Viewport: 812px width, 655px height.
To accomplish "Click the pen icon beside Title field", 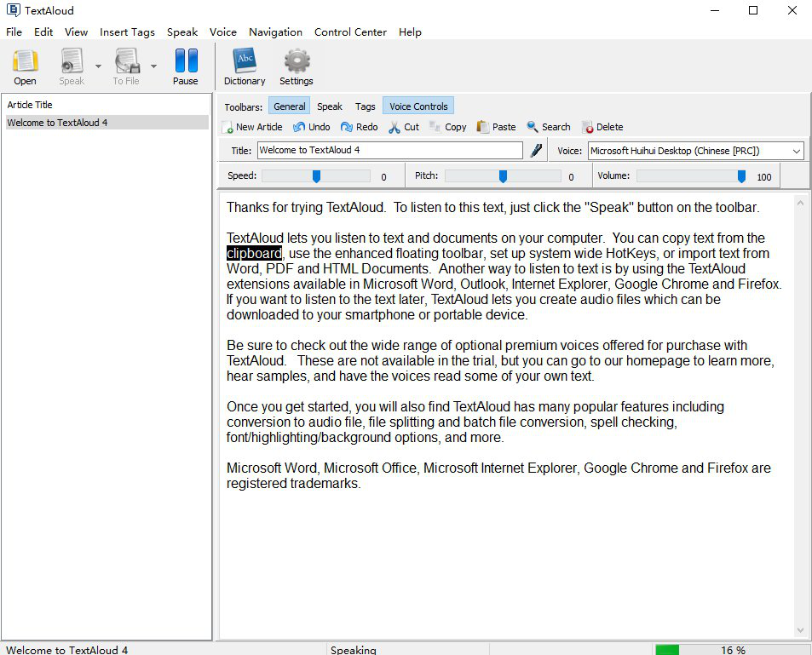I will coord(536,151).
